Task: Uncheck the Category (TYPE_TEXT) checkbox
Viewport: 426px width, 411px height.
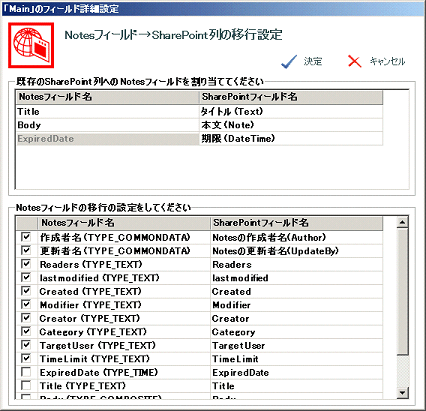Action: pos(26,331)
